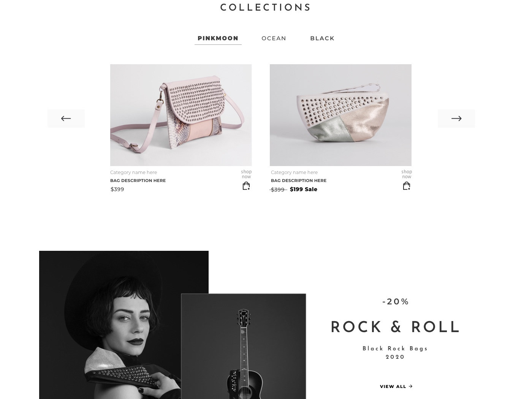Viewport: 532px width, 399px height.
Task: Click the Rock & Roll heading
Action: [395, 328]
